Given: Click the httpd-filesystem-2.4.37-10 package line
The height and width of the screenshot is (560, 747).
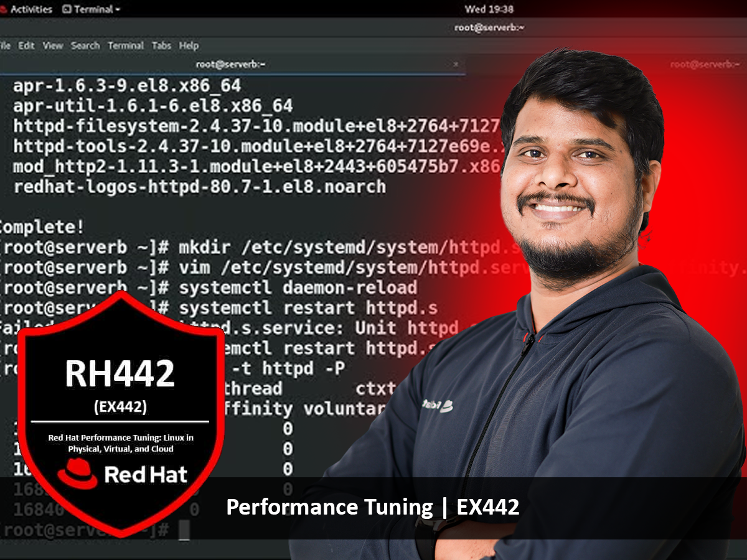Looking at the screenshot, I should 257,126.
